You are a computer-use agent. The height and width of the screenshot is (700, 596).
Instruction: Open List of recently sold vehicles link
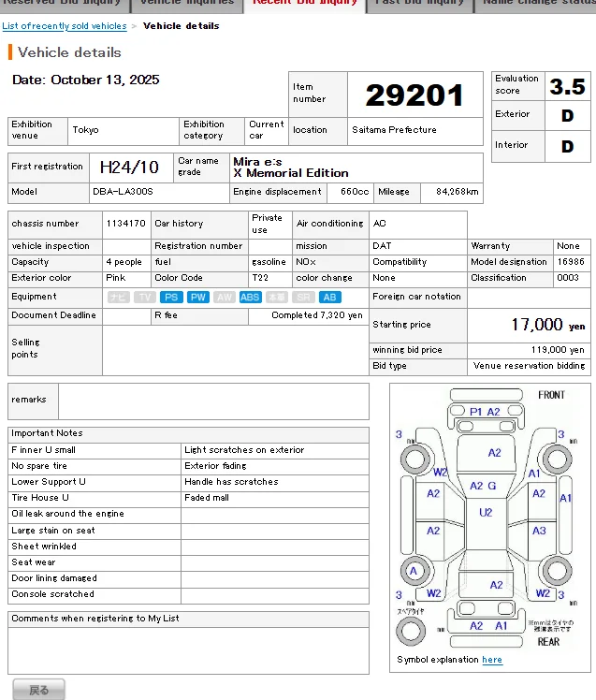click(x=65, y=26)
